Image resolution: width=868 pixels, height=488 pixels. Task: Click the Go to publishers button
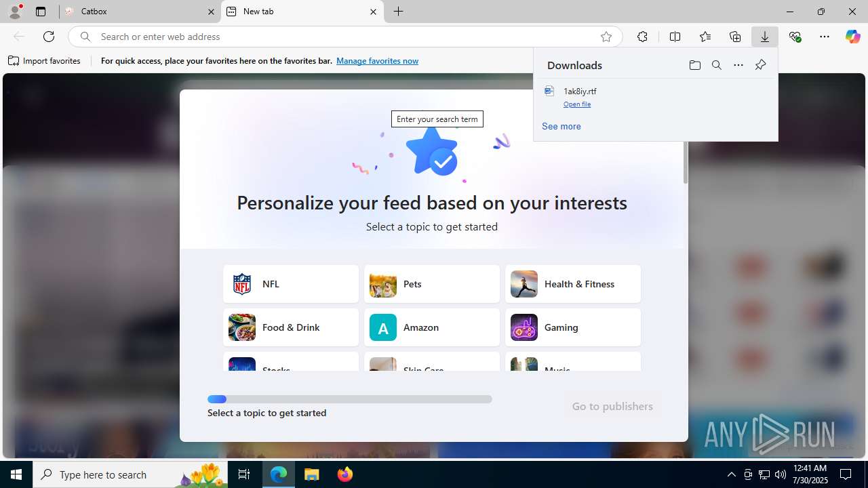[612, 406]
